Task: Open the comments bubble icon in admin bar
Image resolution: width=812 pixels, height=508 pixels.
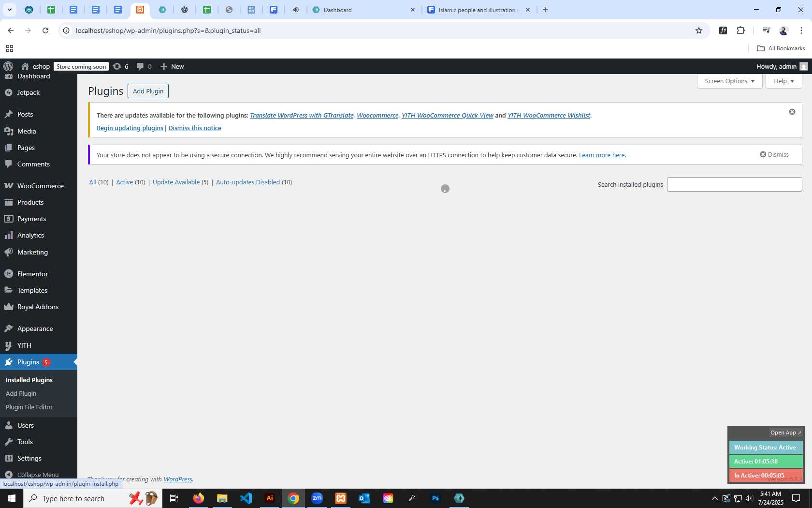Action: coord(144,66)
